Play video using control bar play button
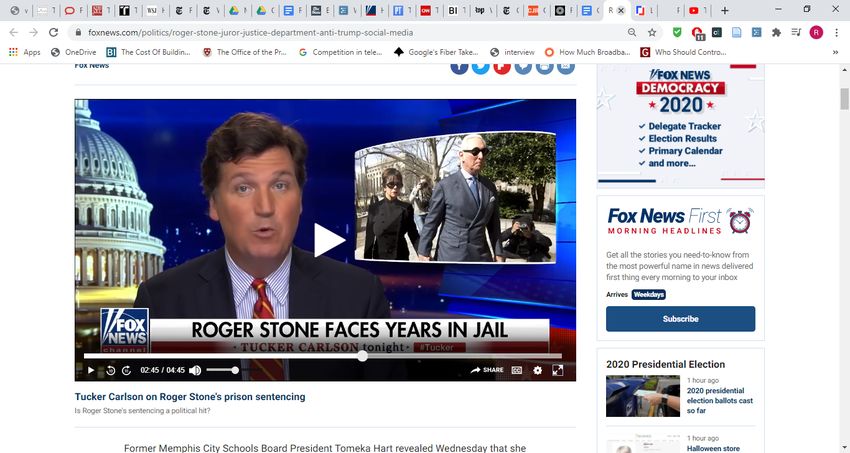This screenshot has width=850, height=453. pyautogui.click(x=91, y=370)
